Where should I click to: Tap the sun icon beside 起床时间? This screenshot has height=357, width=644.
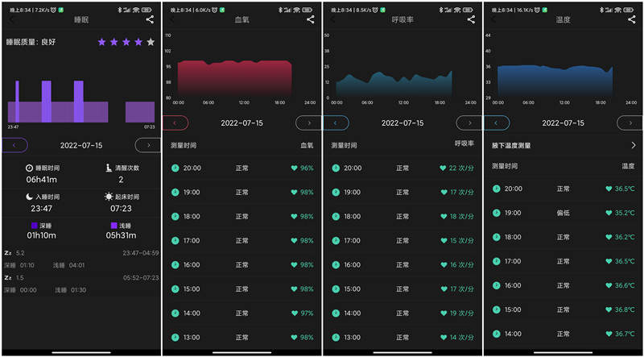pyautogui.click(x=109, y=197)
